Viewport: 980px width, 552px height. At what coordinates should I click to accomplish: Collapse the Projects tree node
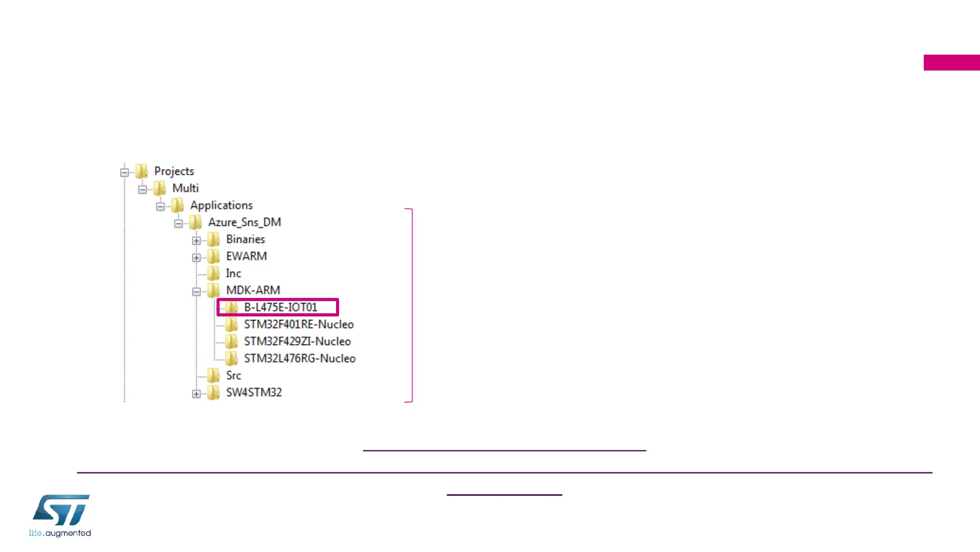pos(124,172)
